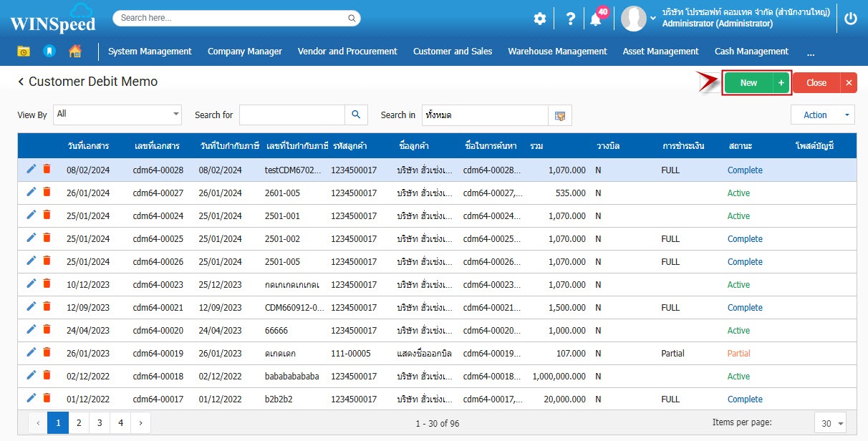
Task: Sort by เลขที่เอกสาร column header
Action: pyautogui.click(x=156, y=146)
